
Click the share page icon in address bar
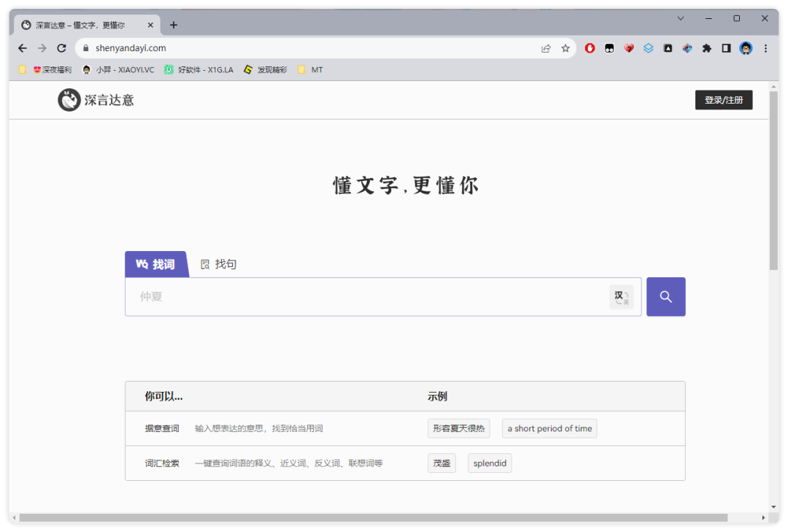point(546,48)
